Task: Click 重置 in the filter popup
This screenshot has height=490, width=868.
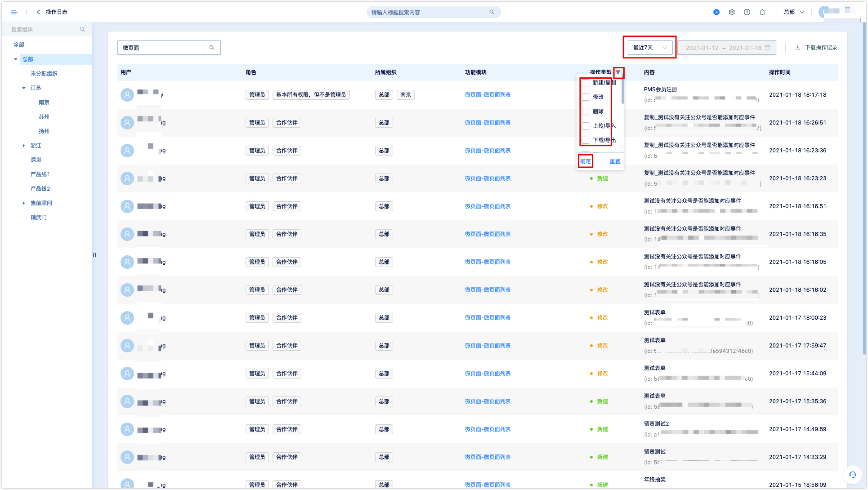Action: (615, 161)
